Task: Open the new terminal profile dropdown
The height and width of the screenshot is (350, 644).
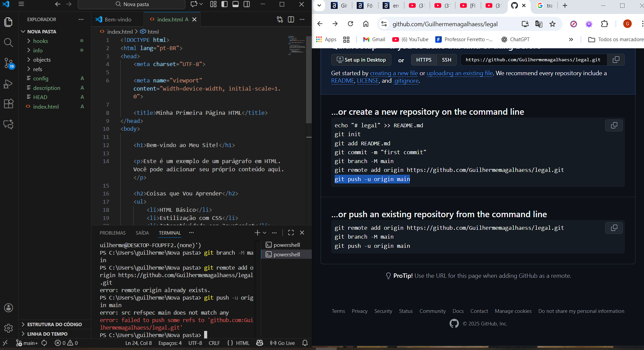Action: (x=264, y=233)
